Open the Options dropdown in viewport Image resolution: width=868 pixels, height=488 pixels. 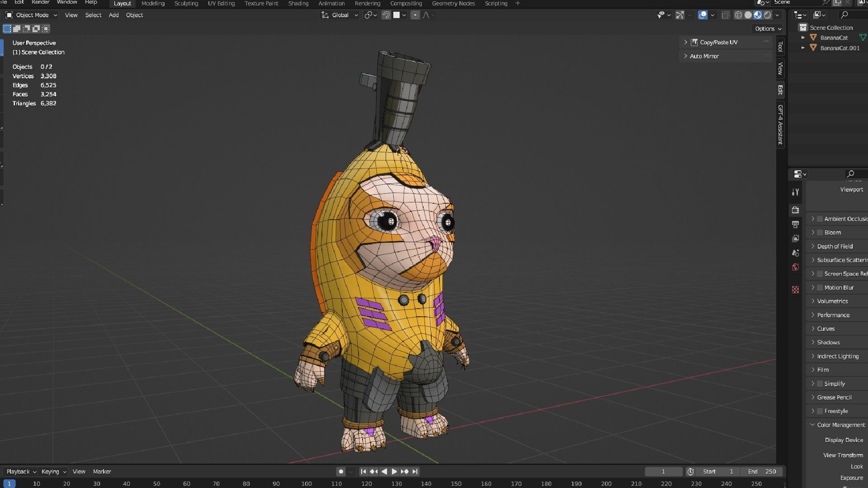[768, 28]
